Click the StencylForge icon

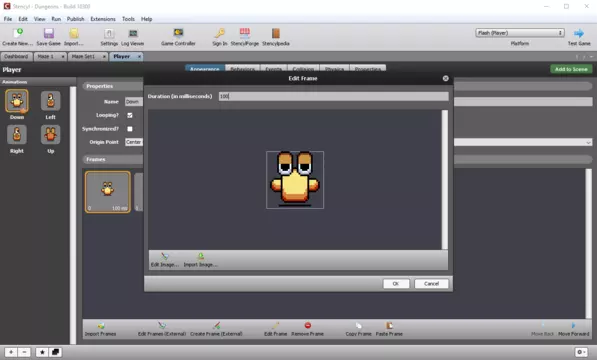245,33
